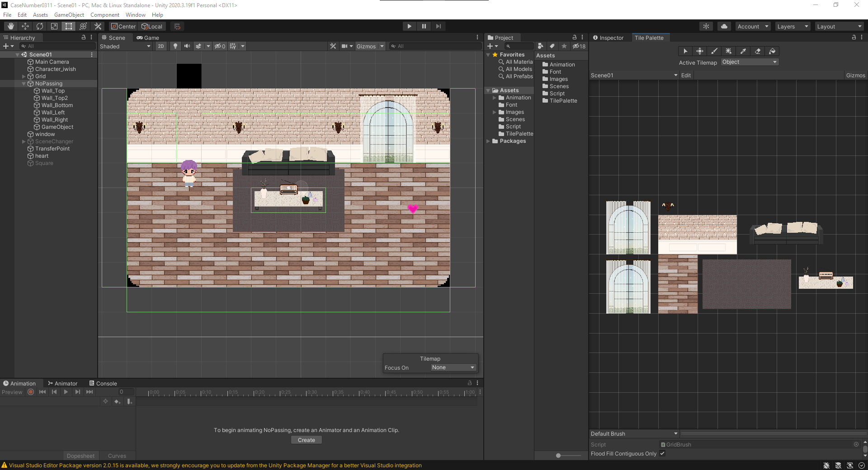Viewport: 868px width, 470px height.
Task: Select Character_iwish in the Hierarchy
Action: coord(55,69)
